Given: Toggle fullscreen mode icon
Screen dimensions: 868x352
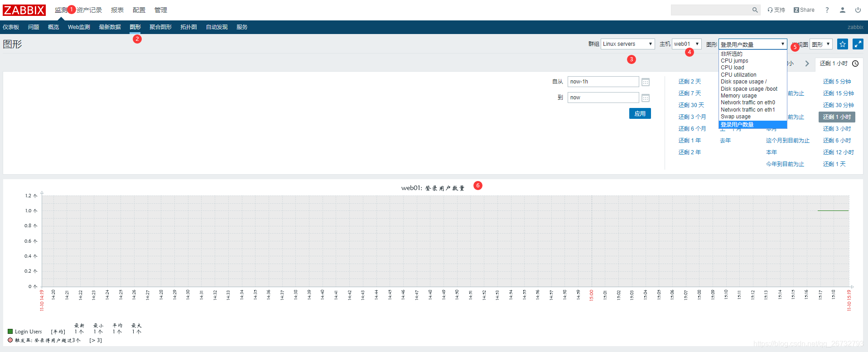Looking at the screenshot, I should (858, 44).
